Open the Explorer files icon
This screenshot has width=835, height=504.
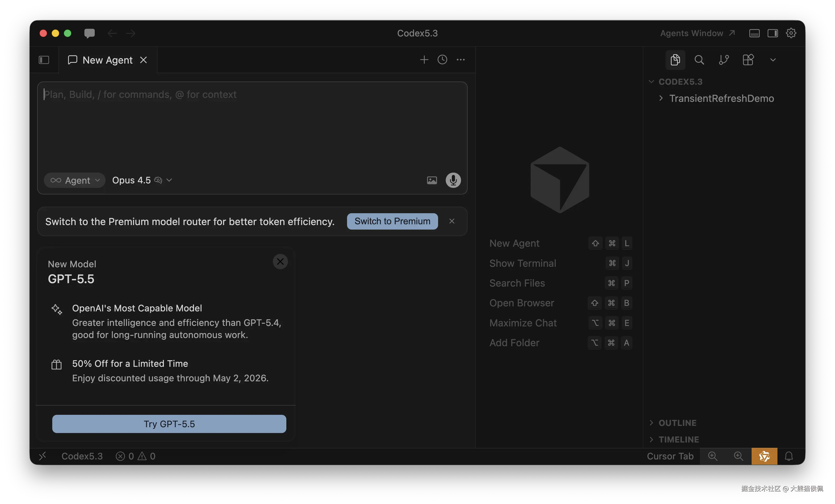675,60
